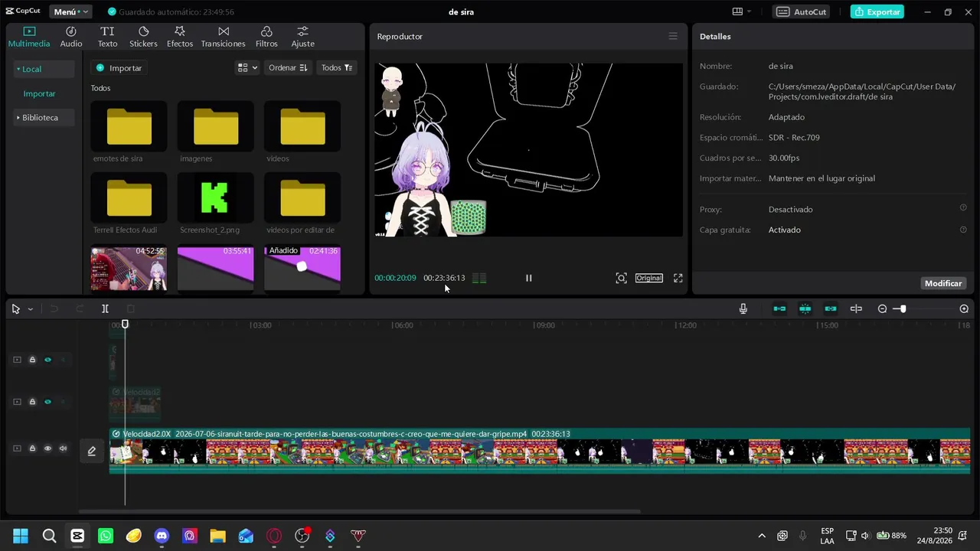Open the Ajuste tab
This screenshot has width=980, height=551.
click(x=302, y=37)
